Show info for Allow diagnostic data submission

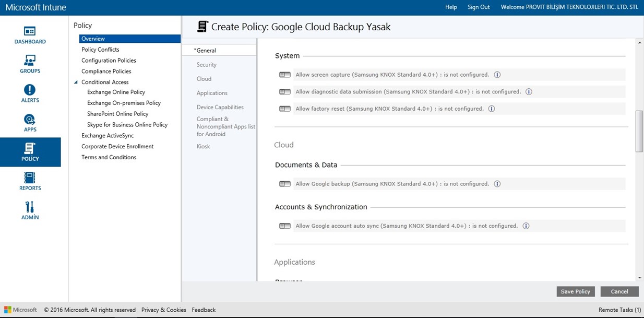(529, 92)
